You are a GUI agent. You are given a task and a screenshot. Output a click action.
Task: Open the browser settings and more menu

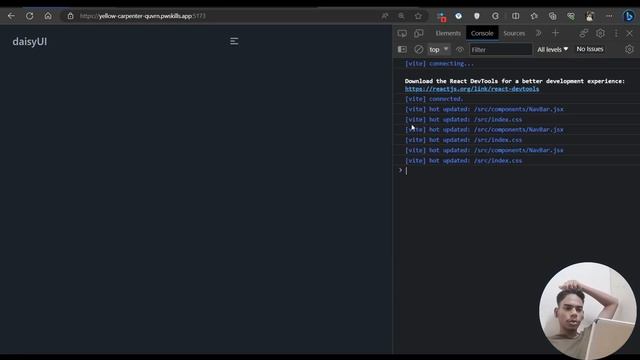609,16
